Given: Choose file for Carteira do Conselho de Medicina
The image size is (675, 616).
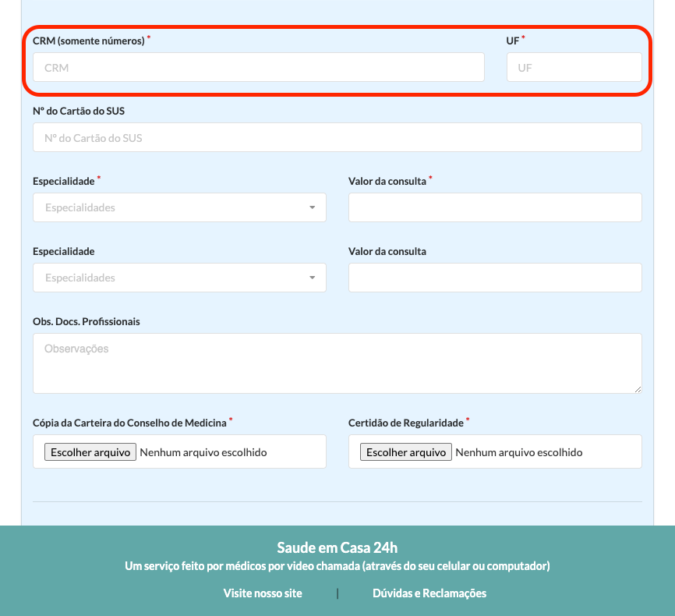Looking at the screenshot, I should [x=90, y=452].
